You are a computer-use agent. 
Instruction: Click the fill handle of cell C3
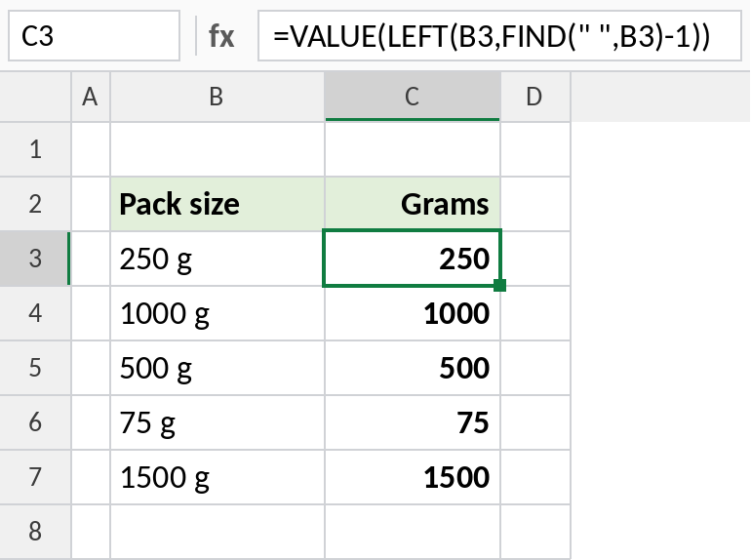pyautogui.click(x=499, y=285)
